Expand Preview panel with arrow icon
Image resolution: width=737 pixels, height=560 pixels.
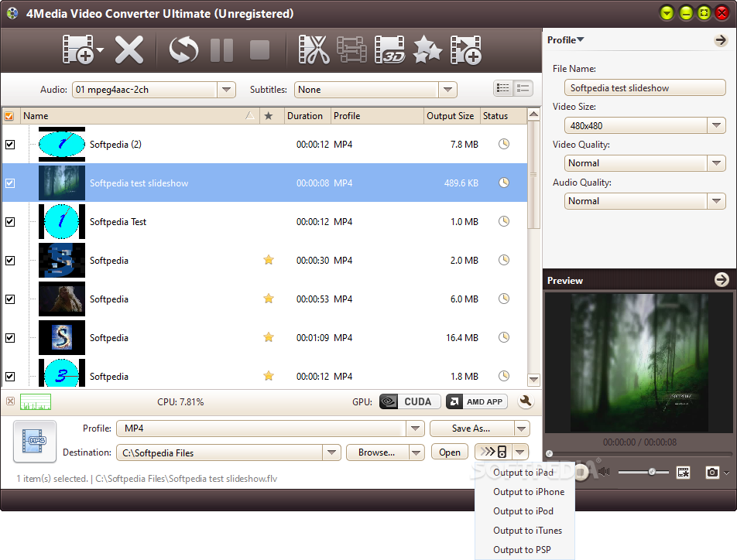(722, 280)
